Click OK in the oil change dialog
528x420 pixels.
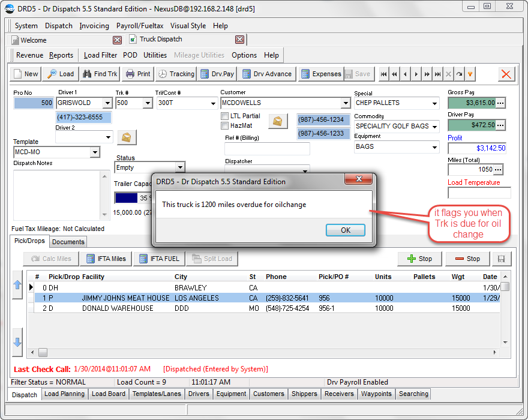[x=346, y=230]
